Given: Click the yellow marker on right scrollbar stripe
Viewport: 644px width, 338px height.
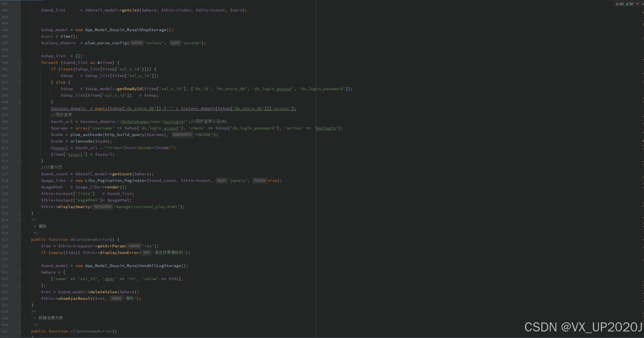Looking at the screenshot, I should [643, 141].
